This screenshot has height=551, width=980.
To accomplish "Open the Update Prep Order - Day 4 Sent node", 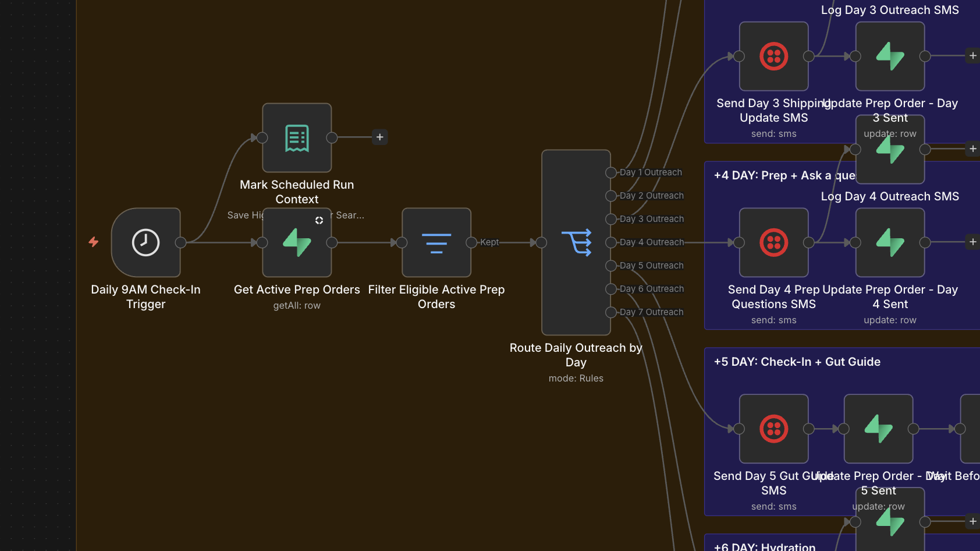I will [x=890, y=242].
